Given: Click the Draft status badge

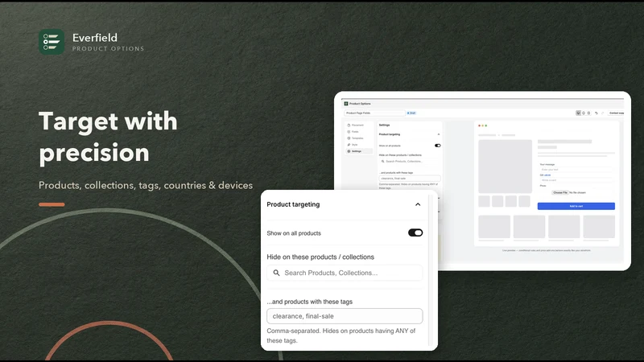Looking at the screenshot, I should click(411, 113).
